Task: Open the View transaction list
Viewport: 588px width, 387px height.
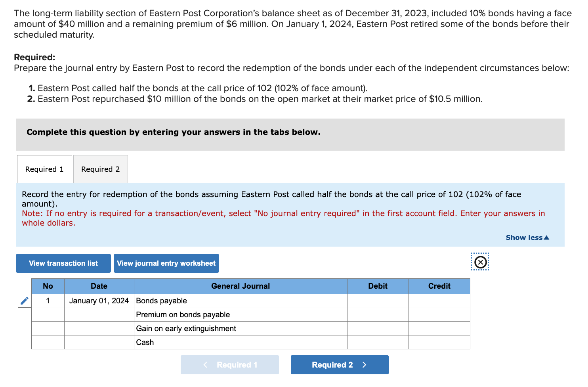Action: [63, 263]
